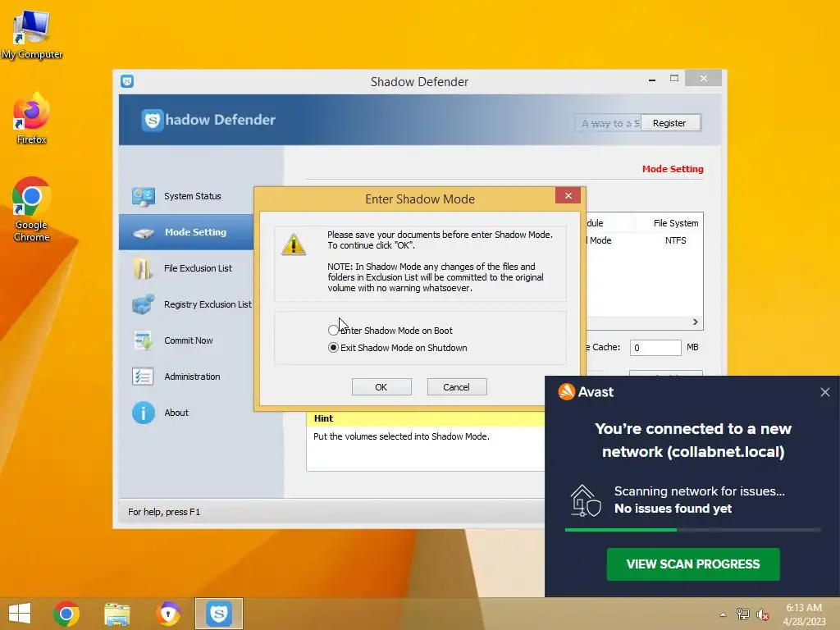
Task: Open File Explorer from the taskbar
Action: pos(116,614)
